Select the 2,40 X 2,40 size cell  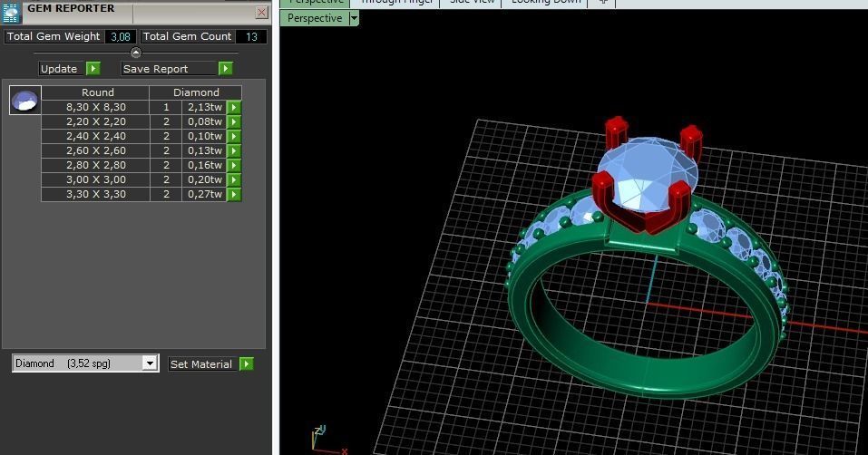point(96,136)
